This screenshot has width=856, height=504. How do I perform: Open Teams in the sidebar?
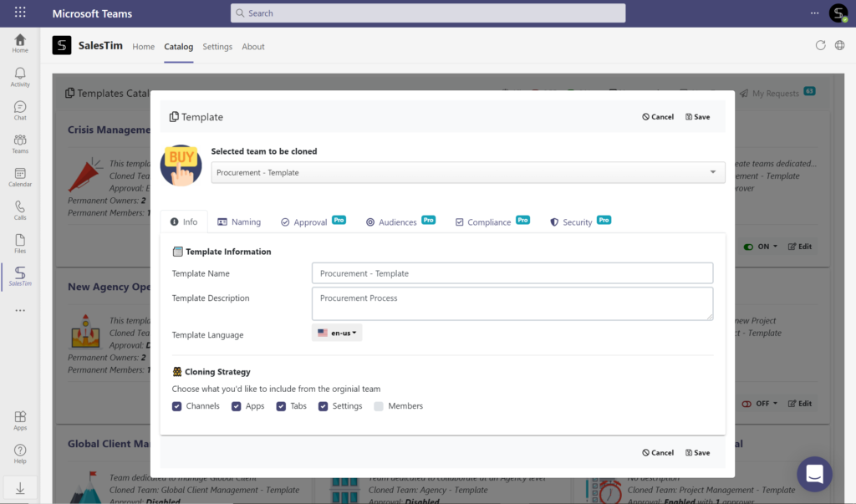pos(20,144)
